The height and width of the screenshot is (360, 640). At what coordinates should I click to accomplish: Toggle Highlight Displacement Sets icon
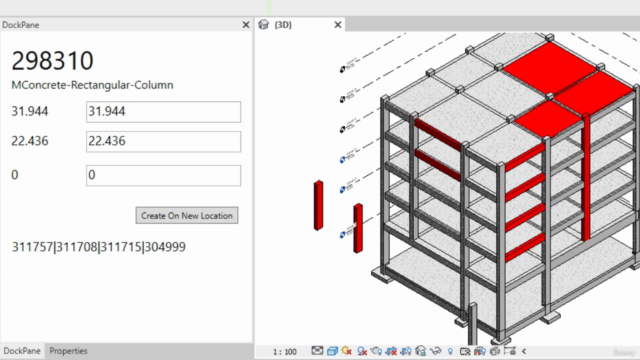point(495,351)
